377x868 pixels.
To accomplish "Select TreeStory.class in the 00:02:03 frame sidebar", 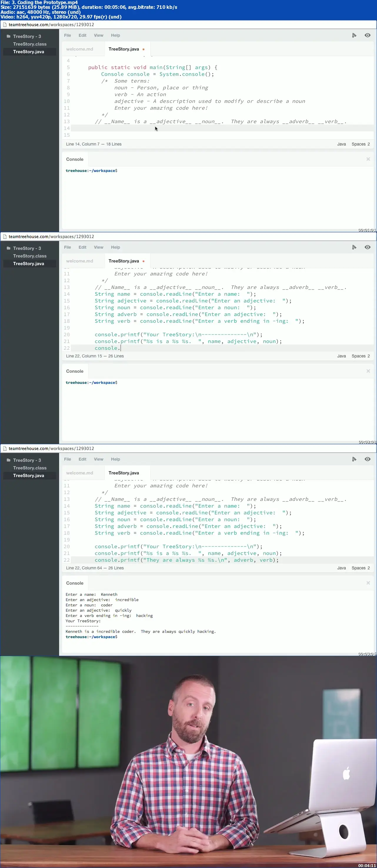I will coord(30,256).
